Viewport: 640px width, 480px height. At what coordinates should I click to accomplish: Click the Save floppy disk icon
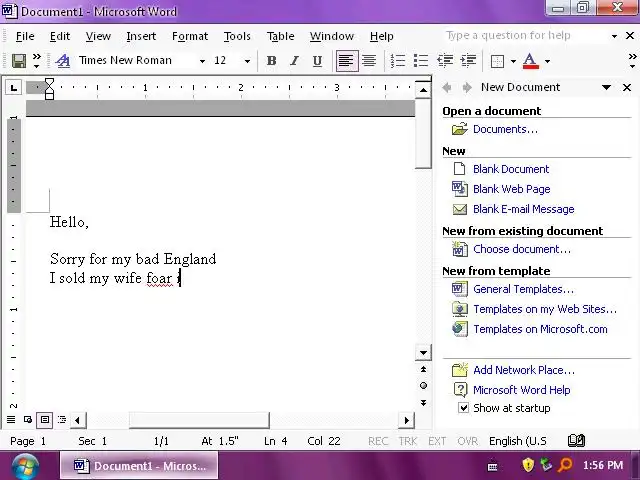coord(19,61)
